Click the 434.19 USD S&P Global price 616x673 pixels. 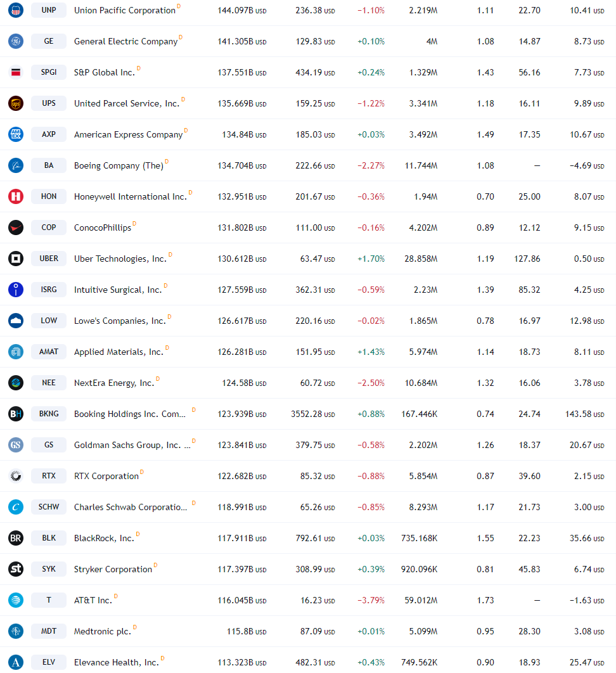315,72
